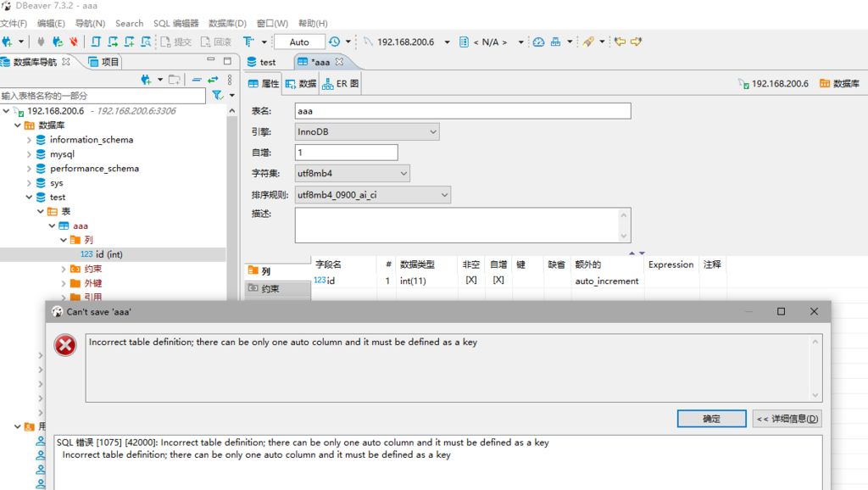
Task: Click the 详细信息(D) details button
Action: point(787,419)
